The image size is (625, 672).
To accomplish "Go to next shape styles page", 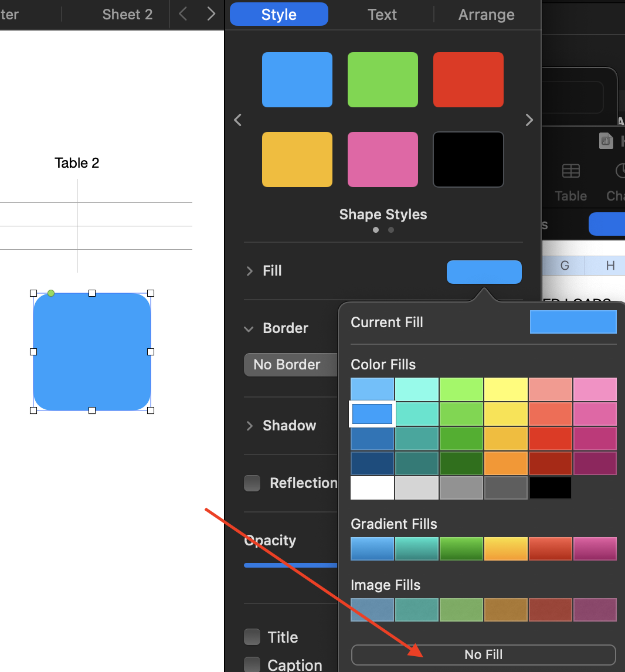I will (529, 120).
